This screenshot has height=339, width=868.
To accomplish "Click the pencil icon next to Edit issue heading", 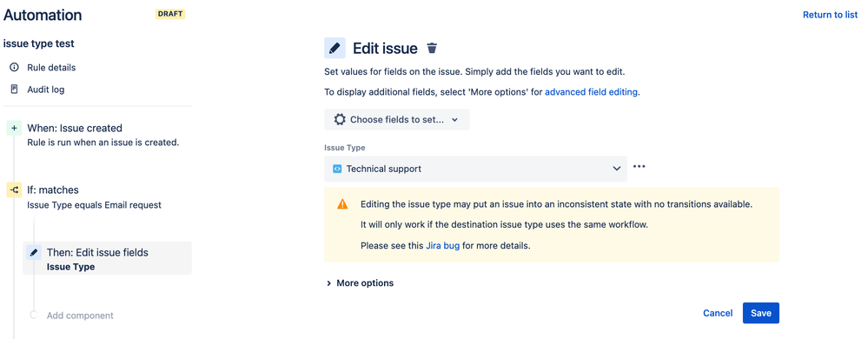I will pos(335,48).
